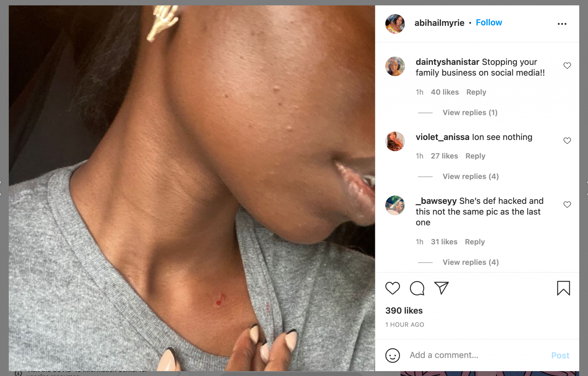The height and width of the screenshot is (376, 588).
Task: Like daintyshanistar's comment
Action: point(567,66)
